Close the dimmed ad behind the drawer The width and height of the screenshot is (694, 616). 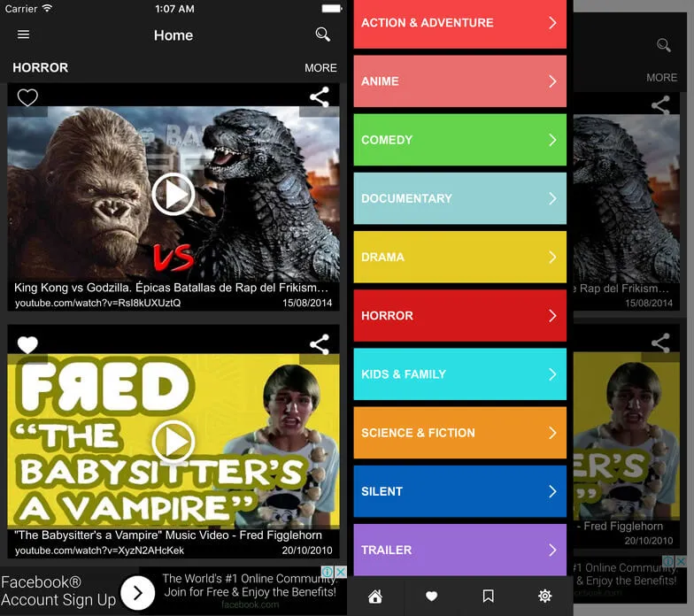(682, 561)
